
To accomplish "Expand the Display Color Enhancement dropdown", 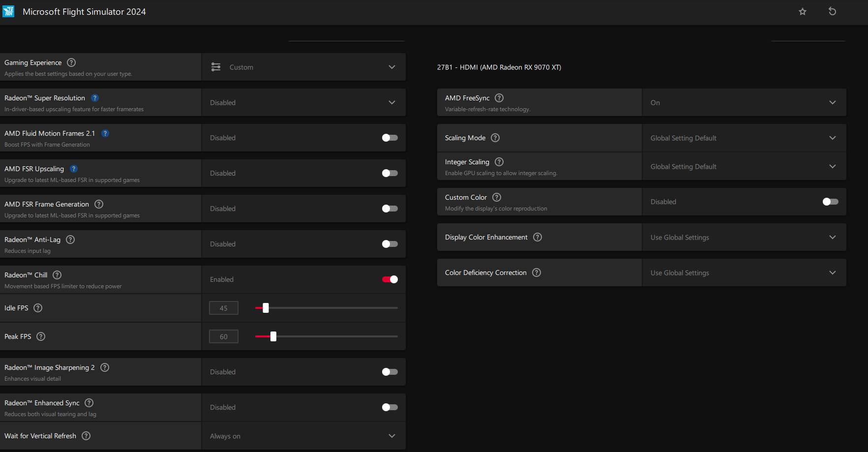I will [744, 237].
